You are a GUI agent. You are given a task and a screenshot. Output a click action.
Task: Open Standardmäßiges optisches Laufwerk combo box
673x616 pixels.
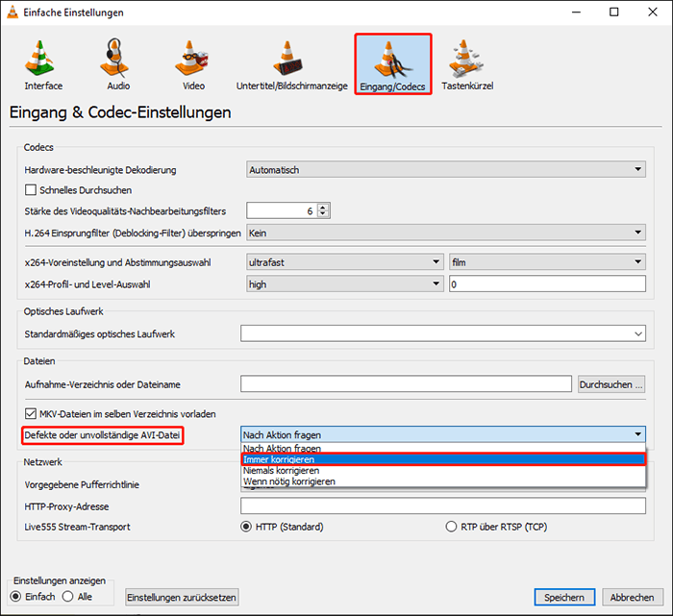click(x=443, y=333)
